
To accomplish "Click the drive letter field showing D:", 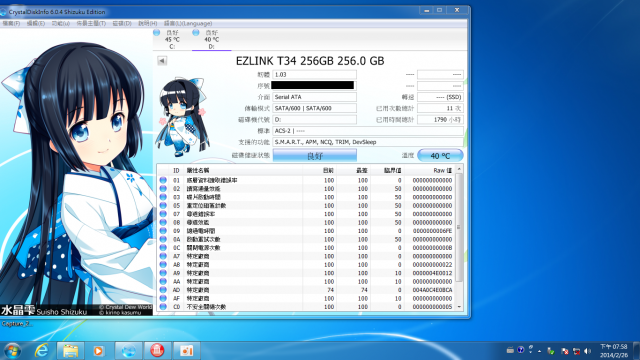I will click(314, 120).
